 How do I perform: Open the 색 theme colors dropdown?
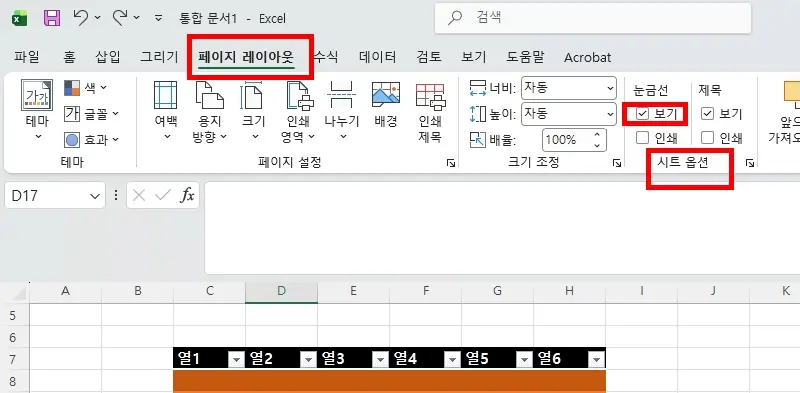86,88
